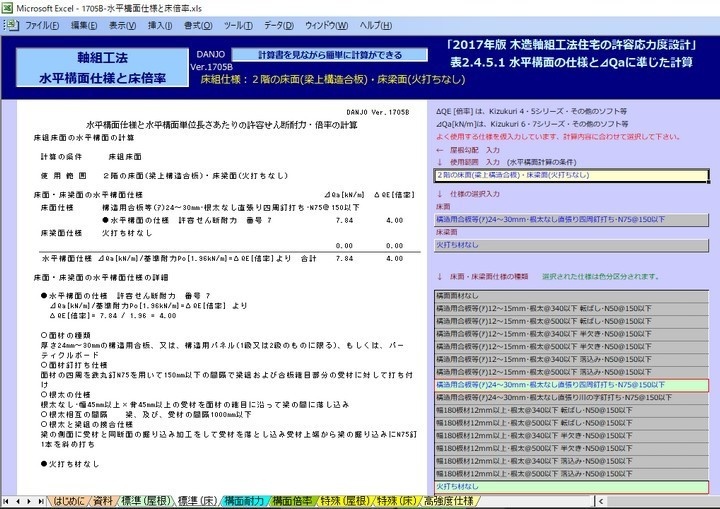Click the 4.00 value in the 合計 row
Image resolution: width=720 pixels, height=509 pixels.
(x=394, y=259)
